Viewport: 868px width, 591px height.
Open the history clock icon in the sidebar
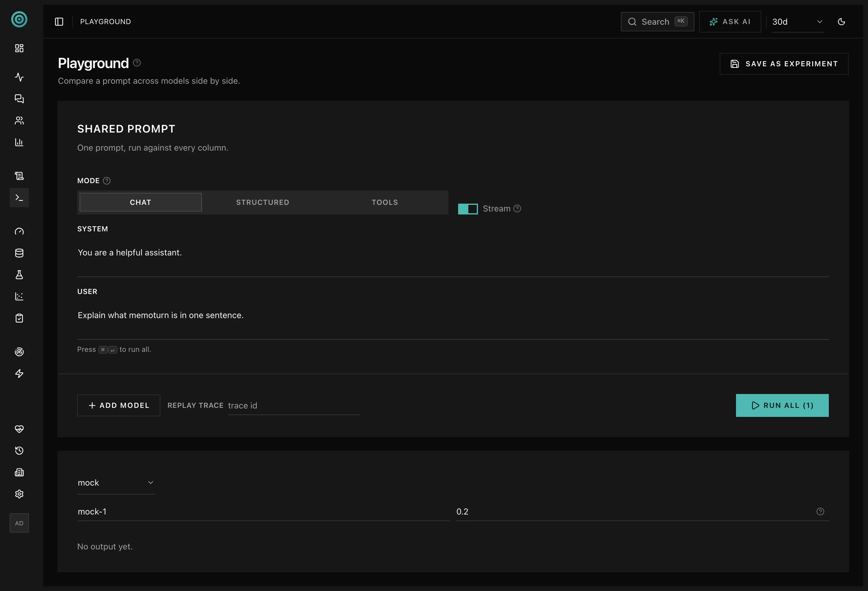coord(19,451)
